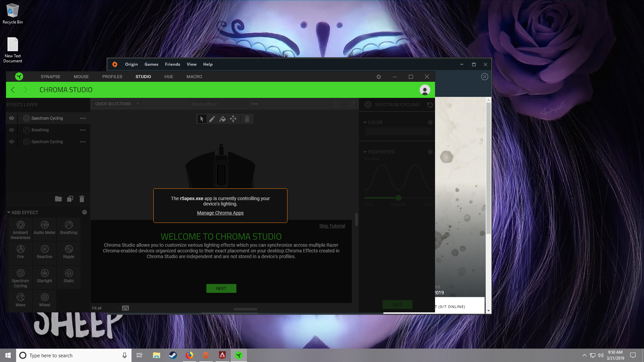The image size is (644, 362).
Task: Open Origin window Friends menu
Action: [172, 64]
